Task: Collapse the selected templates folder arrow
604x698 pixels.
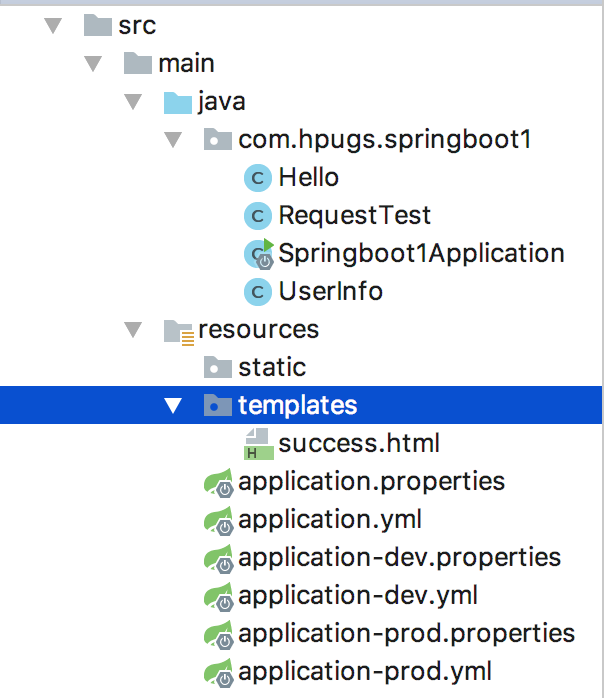Action: (x=174, y=405)
